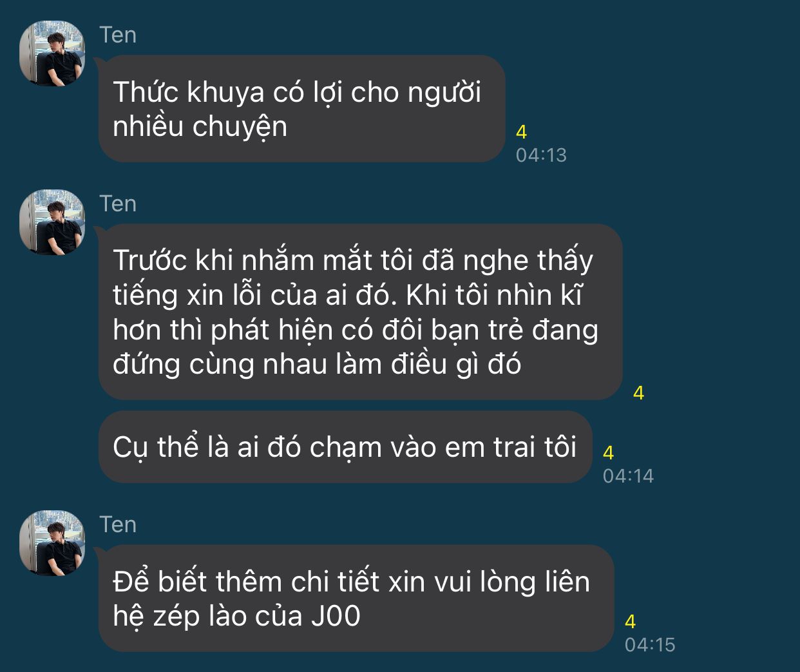This screenshot has height=672, width=800.
Task: Select the bubble "Cụ thể là ai đó chạm vào"
Action: (x=345, y=447)
